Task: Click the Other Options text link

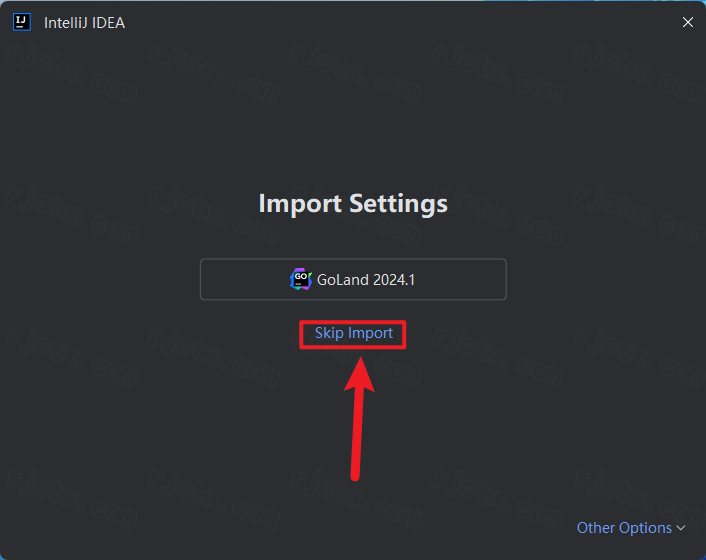Action: 624,527
